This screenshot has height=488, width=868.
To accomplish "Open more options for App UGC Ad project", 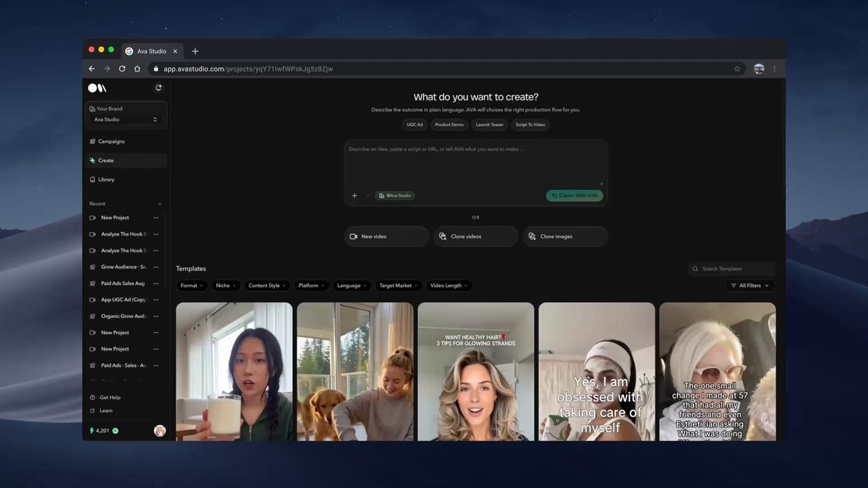I will coord(156,300).
